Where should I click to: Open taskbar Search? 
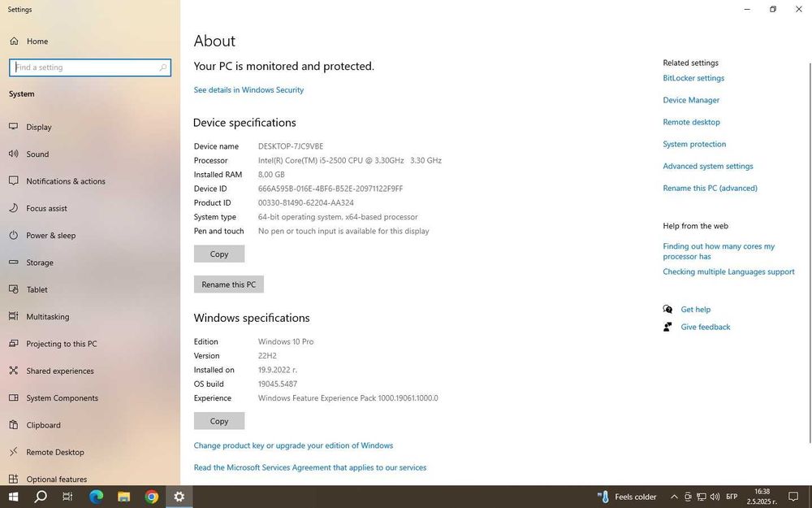coord(41,497)
